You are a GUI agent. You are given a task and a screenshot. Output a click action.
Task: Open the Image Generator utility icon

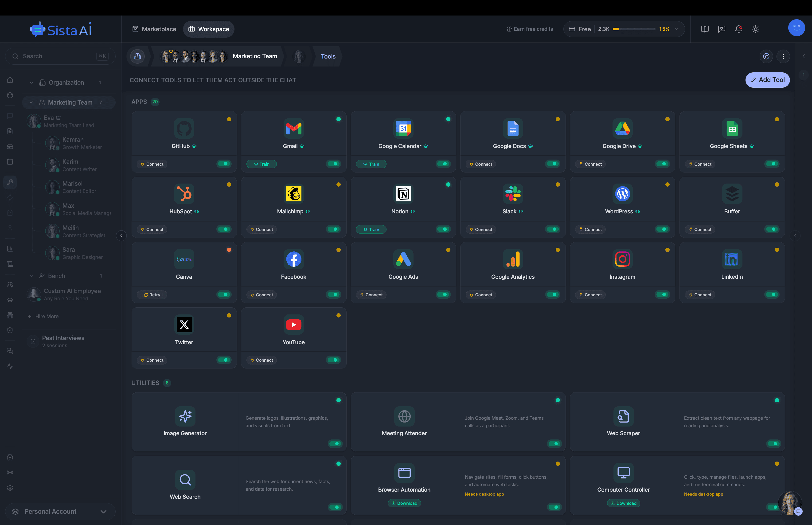[x=185, y=416]
